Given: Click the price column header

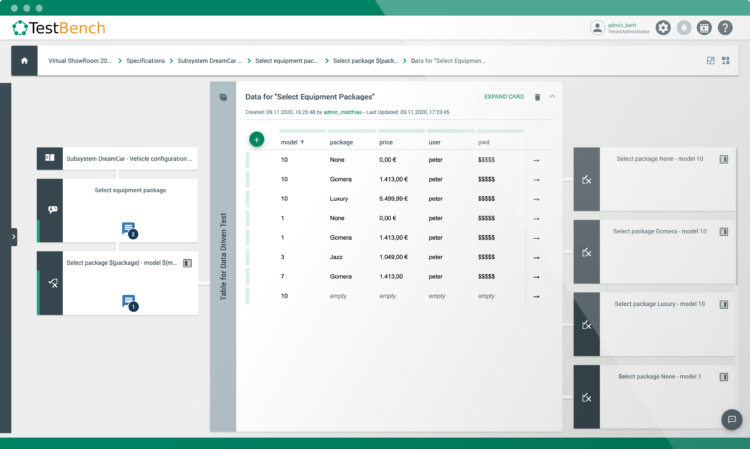Looking at the screenshot, I should point(386,142).
